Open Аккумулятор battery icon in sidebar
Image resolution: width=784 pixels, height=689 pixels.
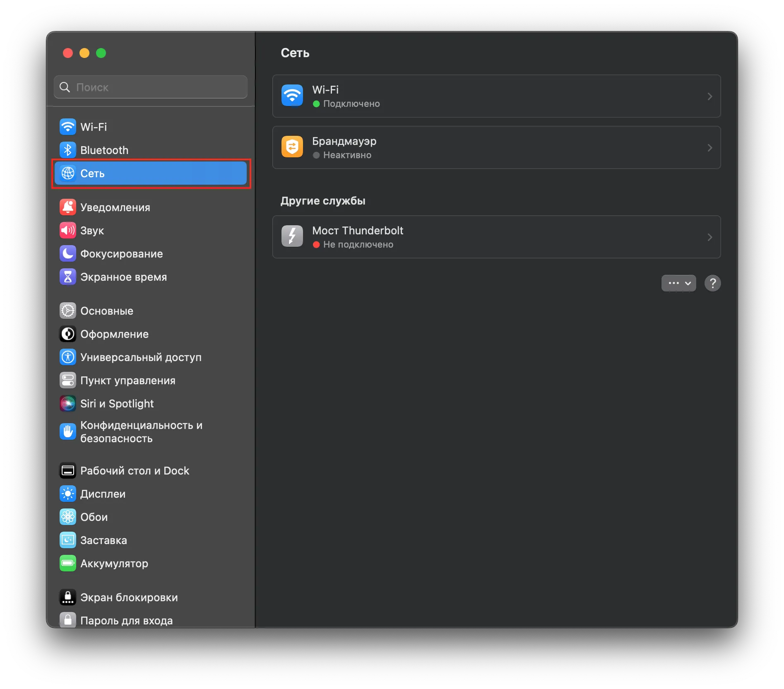click(x=67, y=563)
